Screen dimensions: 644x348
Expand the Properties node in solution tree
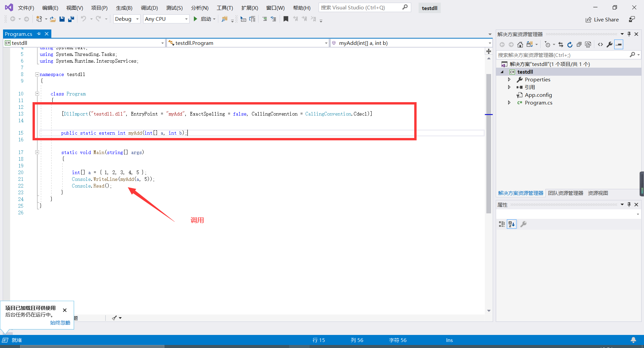pyautogui.click(x=509, y=79)
